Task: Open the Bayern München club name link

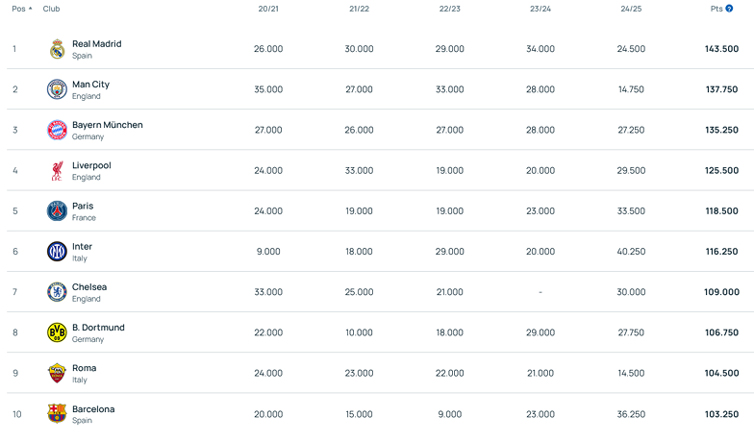Action: (x=107, y=125)
